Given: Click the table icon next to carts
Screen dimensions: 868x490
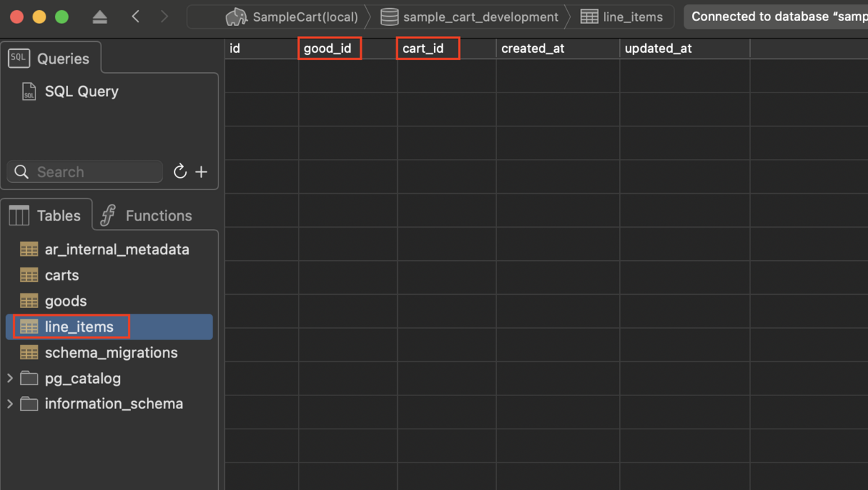Looking at the screenshot, I should point(29,275).
